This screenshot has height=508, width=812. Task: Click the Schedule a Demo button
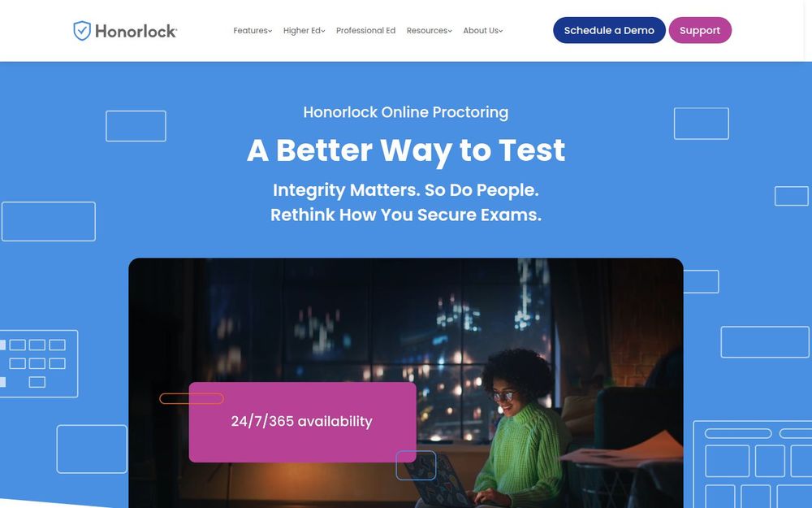point(609,30)
